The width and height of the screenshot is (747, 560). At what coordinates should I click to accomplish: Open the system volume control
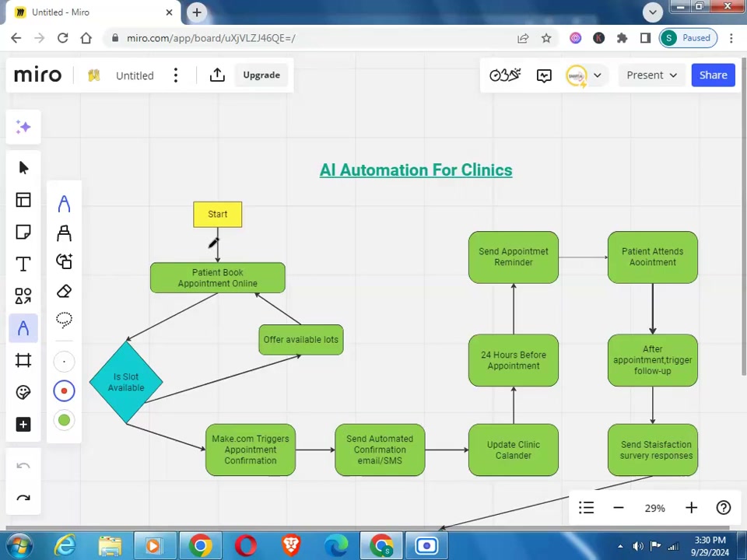click(638, 546)
